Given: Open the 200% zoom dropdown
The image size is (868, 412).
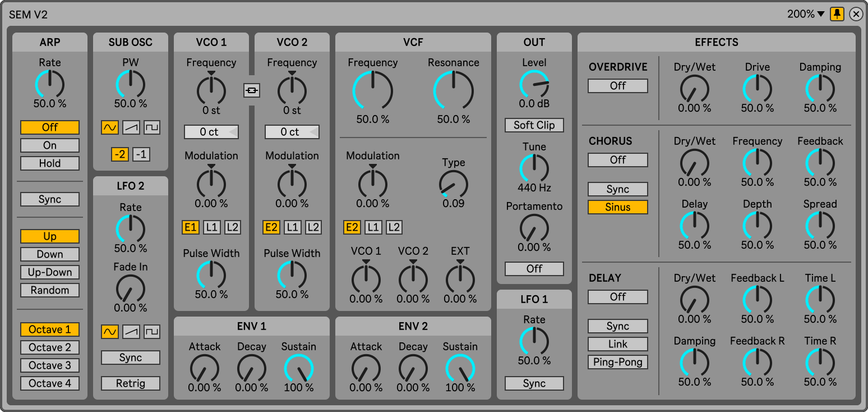Looking at the screenshot, I should click(806, 14).
